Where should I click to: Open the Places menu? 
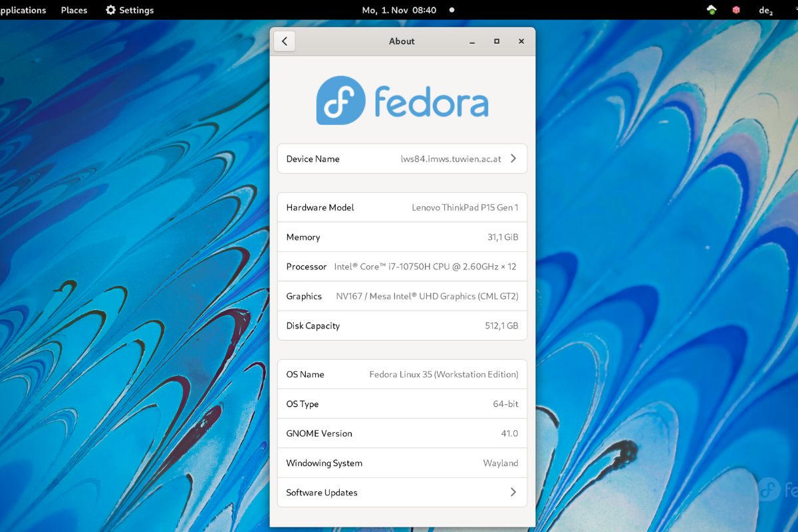point(74,10)
